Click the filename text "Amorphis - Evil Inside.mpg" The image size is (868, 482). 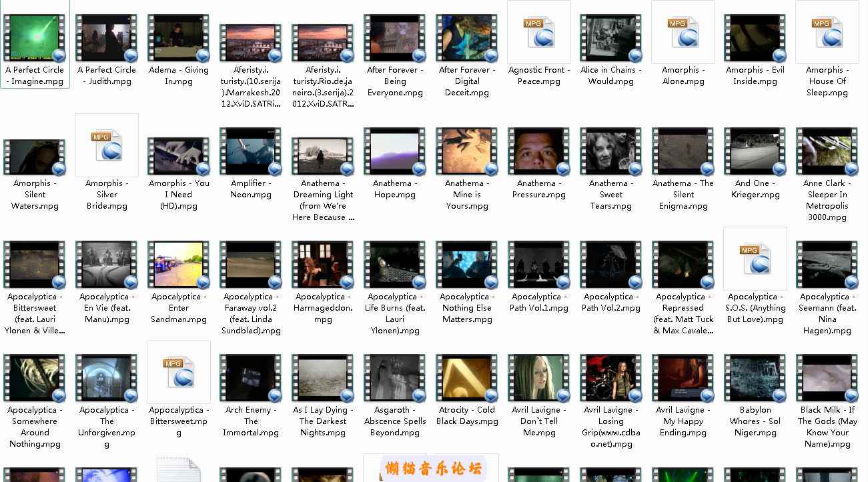pos(755,75)
